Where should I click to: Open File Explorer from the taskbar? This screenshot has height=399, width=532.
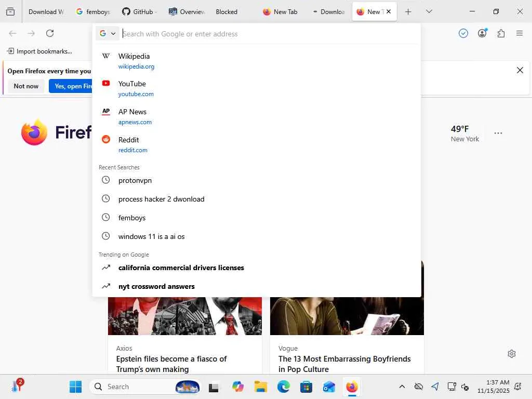[261, 387]
